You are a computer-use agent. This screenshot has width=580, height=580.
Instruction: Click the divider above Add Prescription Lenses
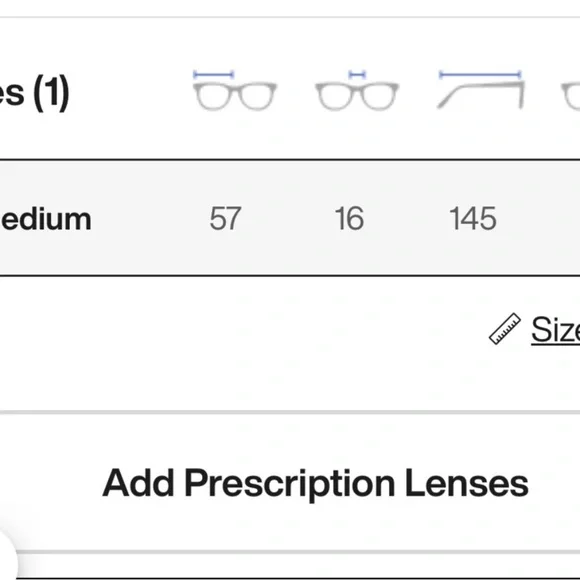click(290, 412)
